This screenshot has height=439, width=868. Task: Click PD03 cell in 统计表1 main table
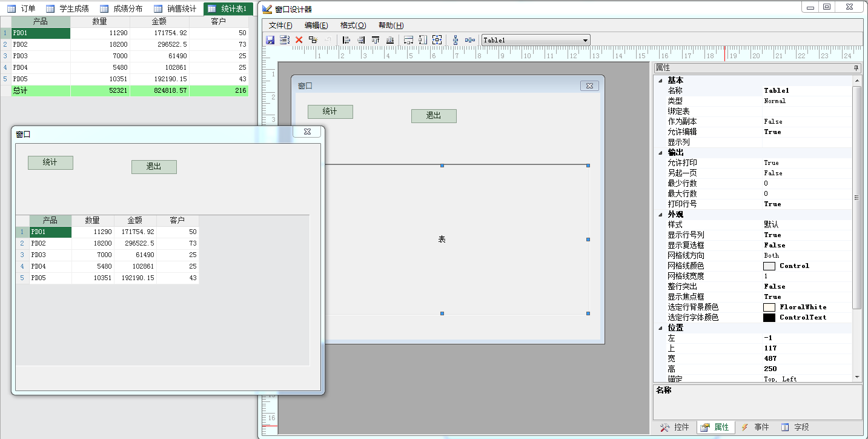click(x=41, y=56)
